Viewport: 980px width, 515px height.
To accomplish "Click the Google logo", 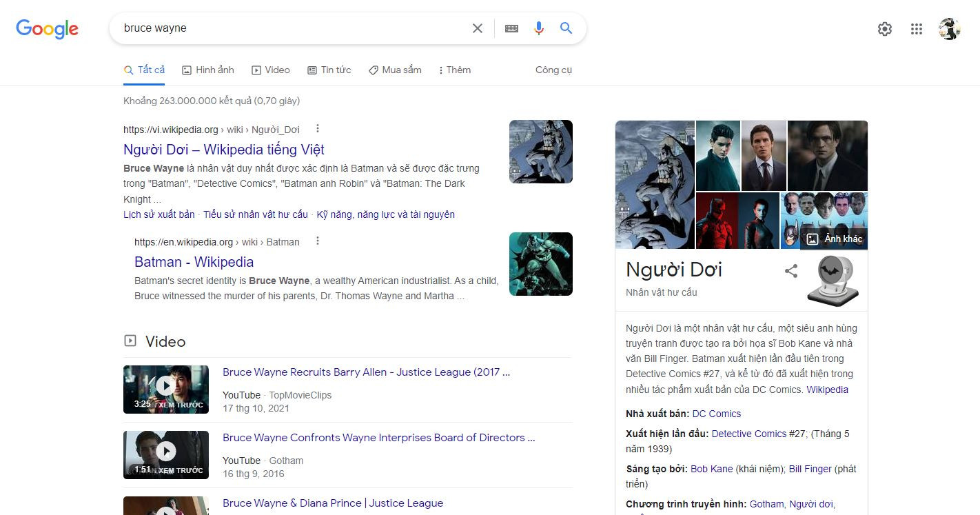I will 48,29.
